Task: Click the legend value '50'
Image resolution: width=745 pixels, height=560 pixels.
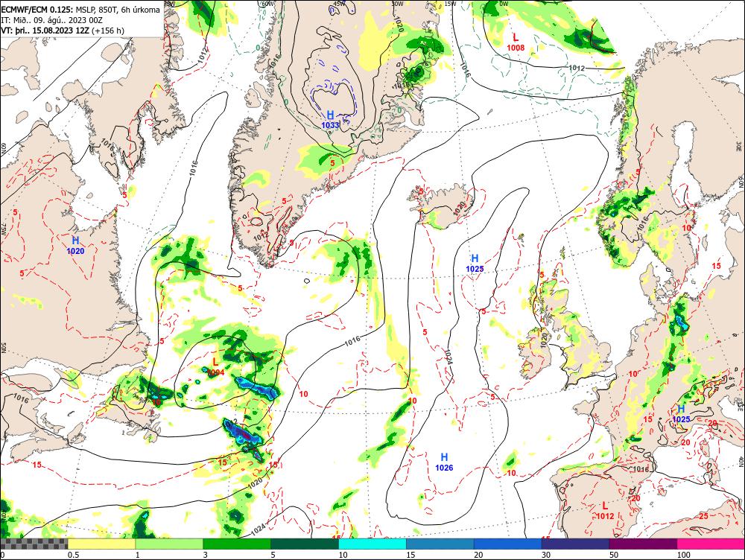Action: (614, 555)
